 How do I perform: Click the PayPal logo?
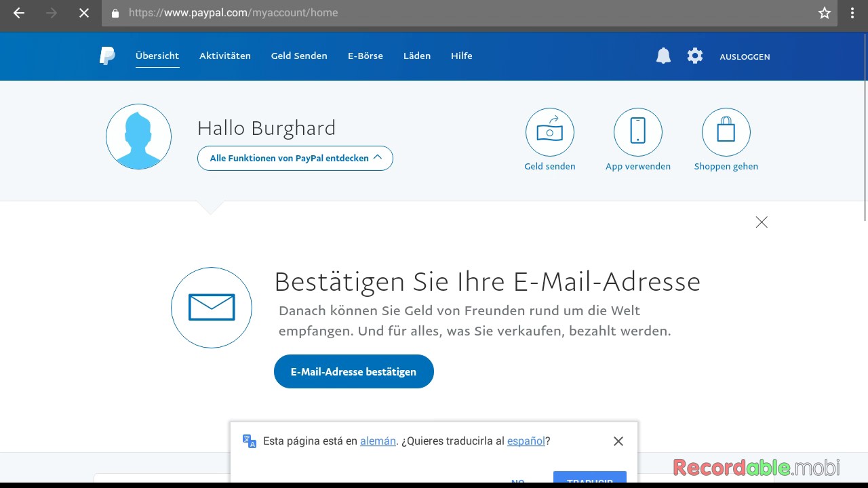pos(107,56)
